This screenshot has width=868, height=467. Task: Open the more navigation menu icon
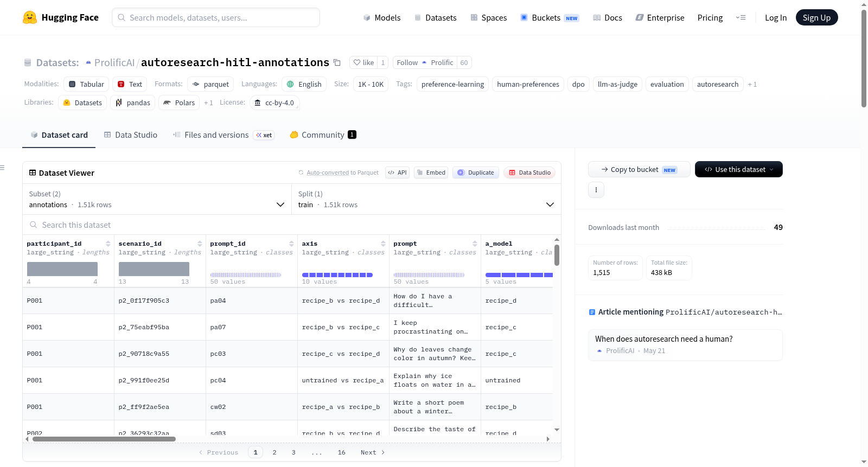741,17
